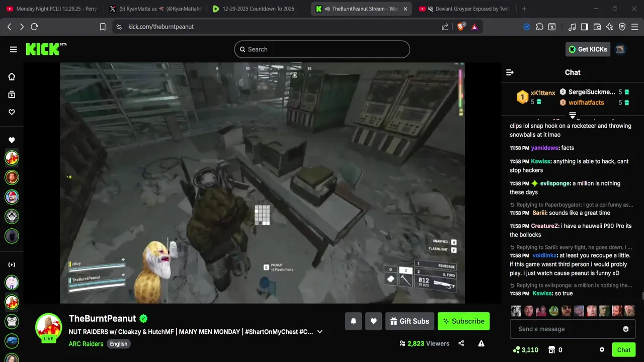Image resolution: width=644 pixels, height=362 pixels.
Task: Open the Browse icon in left sidebar
Action: (x=12, y=95)
